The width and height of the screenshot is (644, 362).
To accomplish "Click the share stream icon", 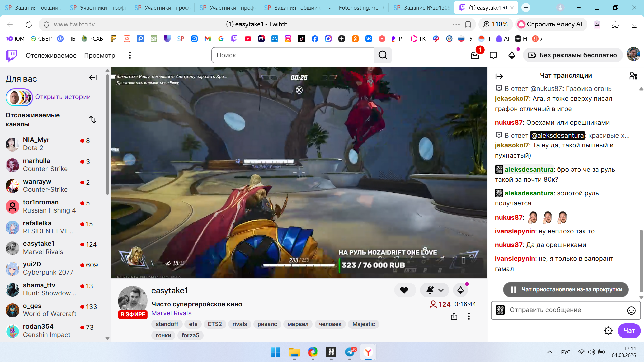I will [454, 316].
